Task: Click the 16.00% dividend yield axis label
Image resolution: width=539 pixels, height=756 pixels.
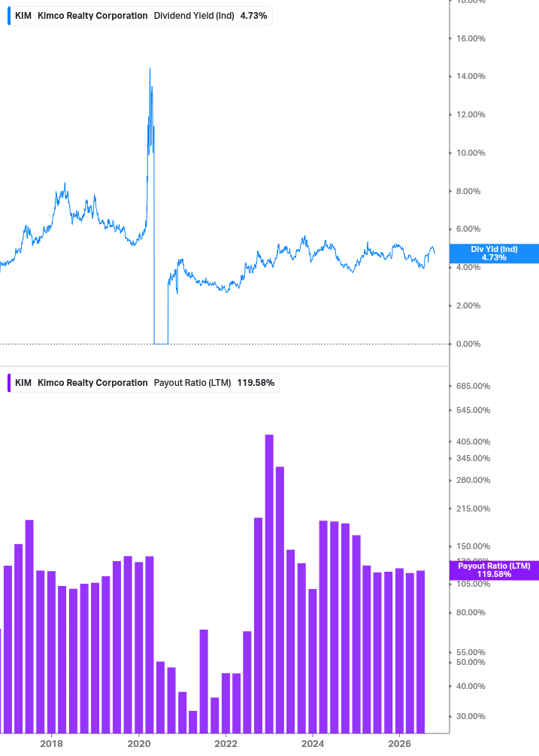Action: point(471,38)
